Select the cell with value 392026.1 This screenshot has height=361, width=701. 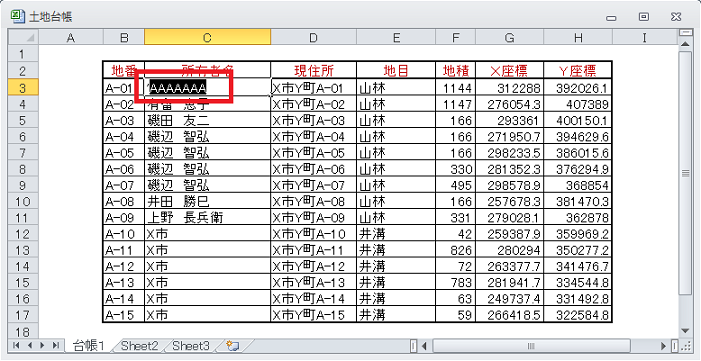(578, 88)
